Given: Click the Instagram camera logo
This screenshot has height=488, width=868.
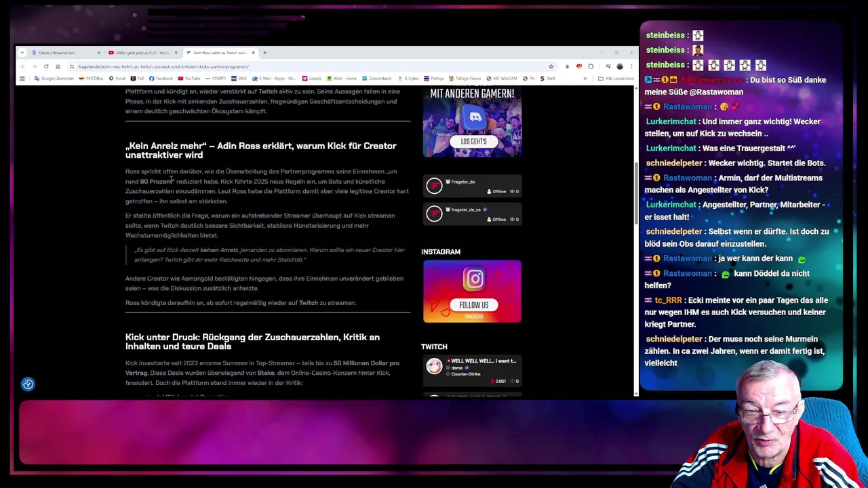Looking at the screenshot, I should (474, 279).
